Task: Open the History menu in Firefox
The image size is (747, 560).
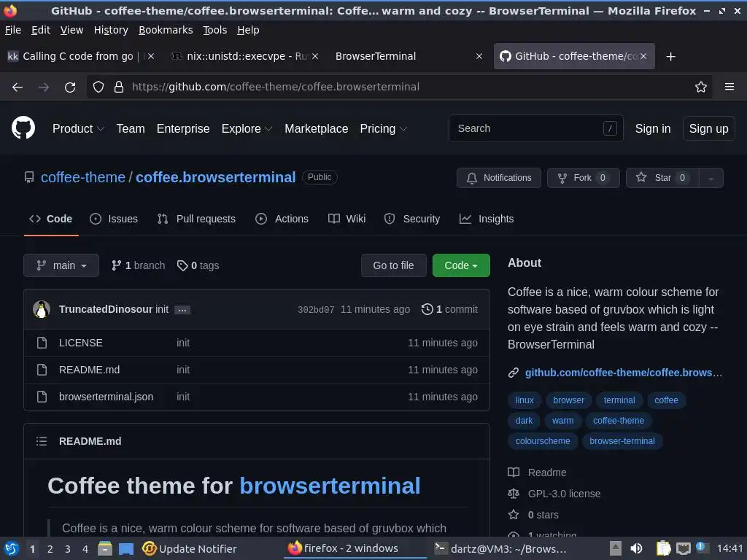Action: click(x=111, y=30)
